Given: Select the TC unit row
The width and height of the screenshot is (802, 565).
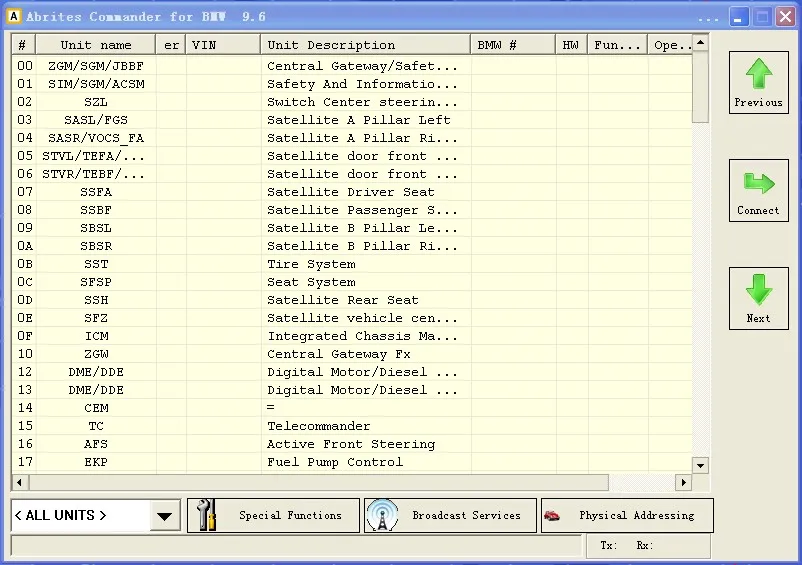Looking at the screenshot, I should coord(352,426).
